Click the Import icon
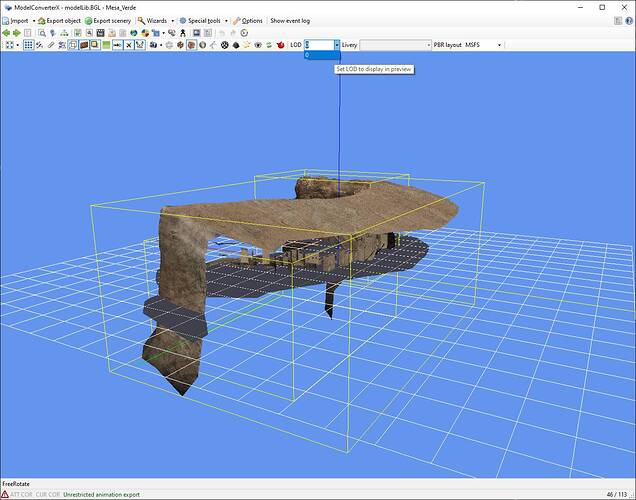This screenshot has width=636, height=500. 6,20
